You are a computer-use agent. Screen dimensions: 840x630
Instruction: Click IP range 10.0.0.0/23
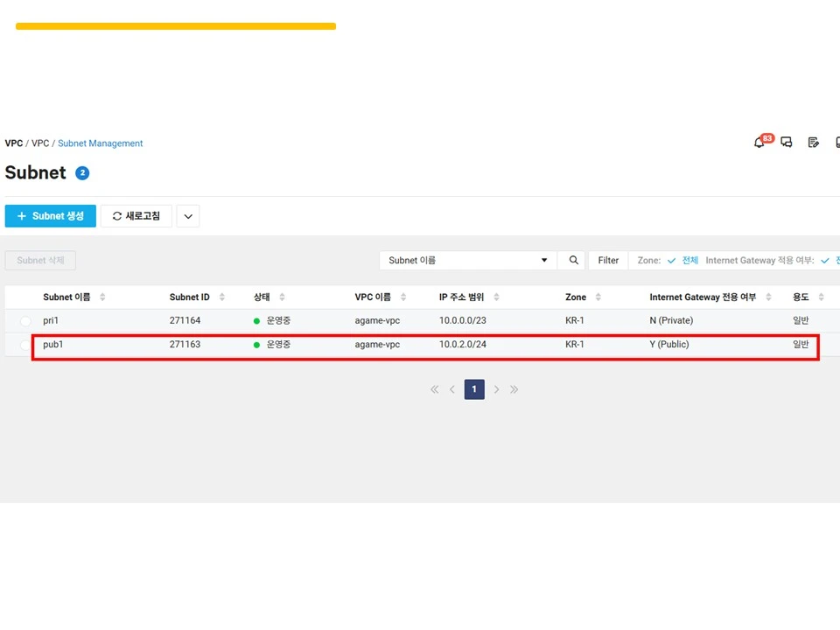coord(462,320)
